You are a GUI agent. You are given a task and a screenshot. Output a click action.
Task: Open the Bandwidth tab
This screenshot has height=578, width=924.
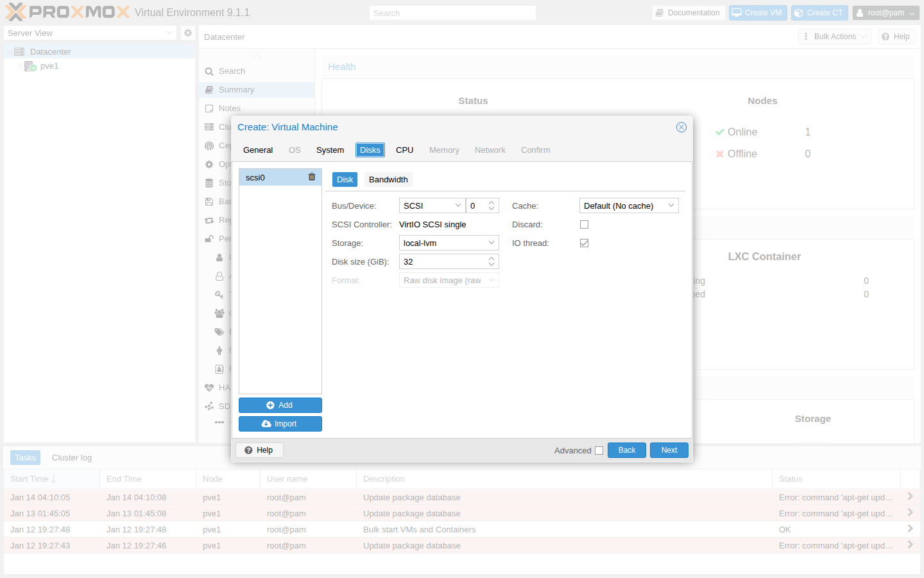pos(388,179)
